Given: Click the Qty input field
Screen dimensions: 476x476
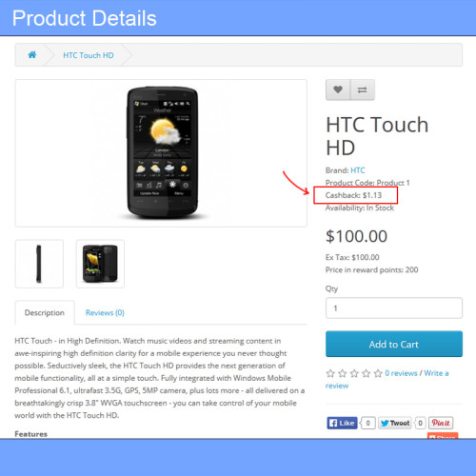Looking at the screenshot, I should tap(394, 308).
